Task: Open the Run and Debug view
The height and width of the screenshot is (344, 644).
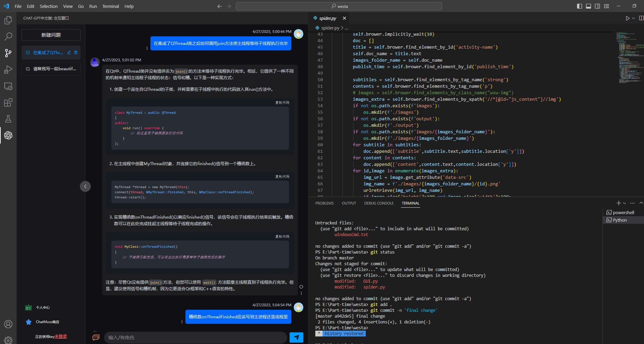Action: (x=8, y=70)
